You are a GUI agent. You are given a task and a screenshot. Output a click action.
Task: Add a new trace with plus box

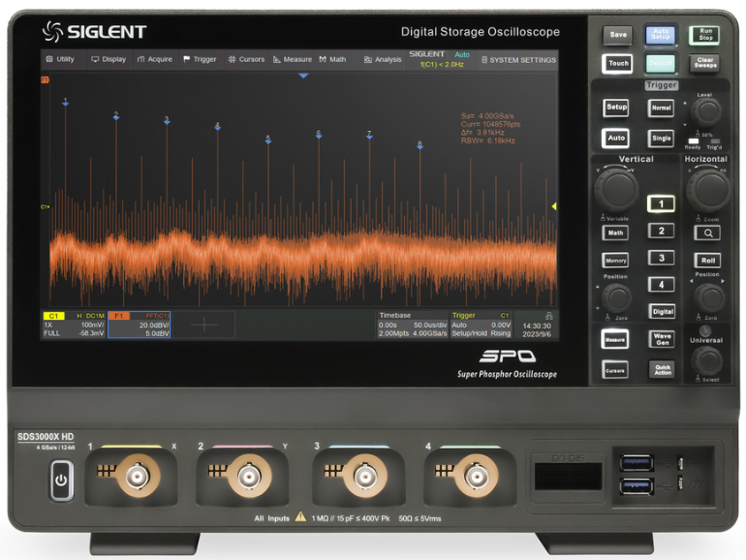pyautogui.click(x=203, y=325)
